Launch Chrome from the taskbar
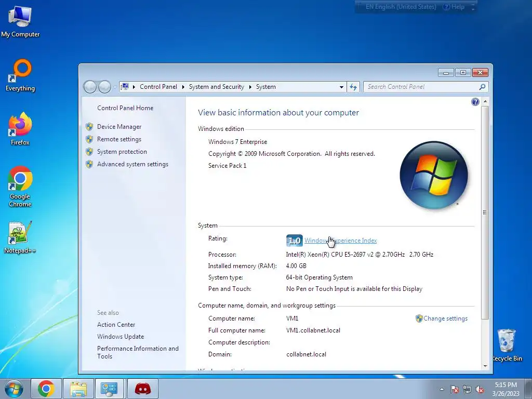 [x=46, y=389]
